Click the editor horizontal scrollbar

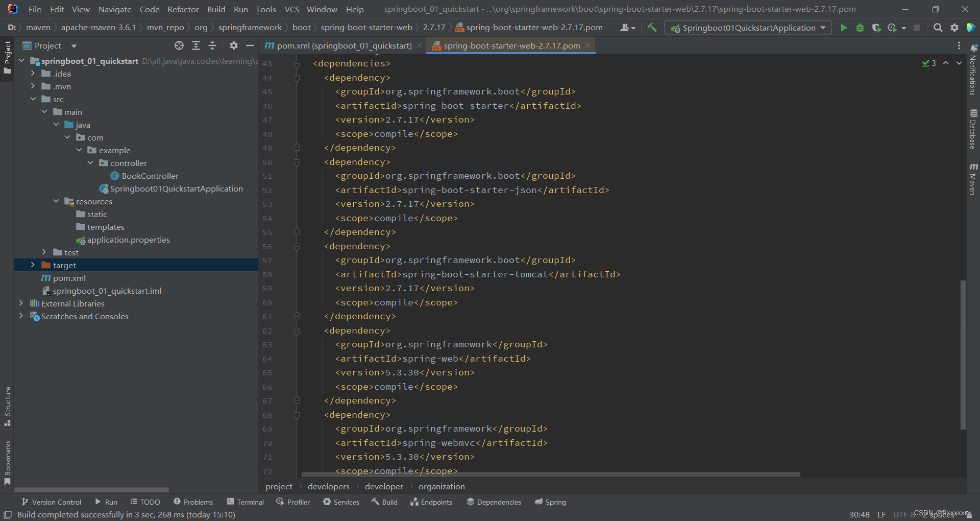coord(551,475)
